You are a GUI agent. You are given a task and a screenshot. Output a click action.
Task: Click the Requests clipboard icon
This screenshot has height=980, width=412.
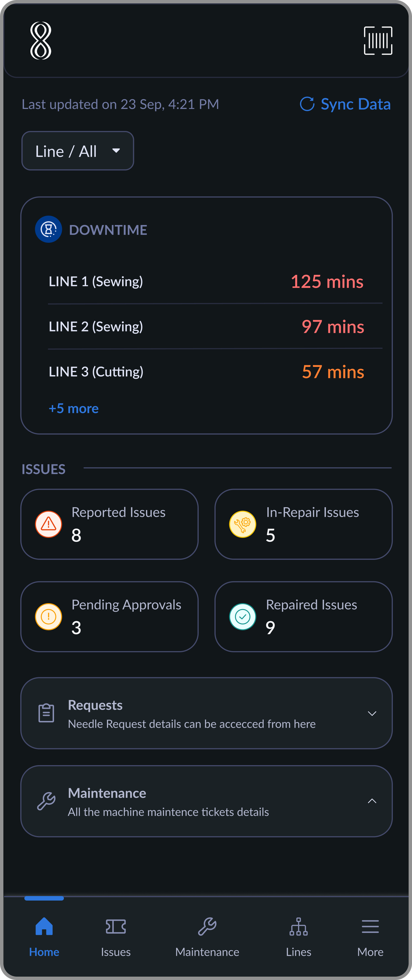[x=46, y=713]
